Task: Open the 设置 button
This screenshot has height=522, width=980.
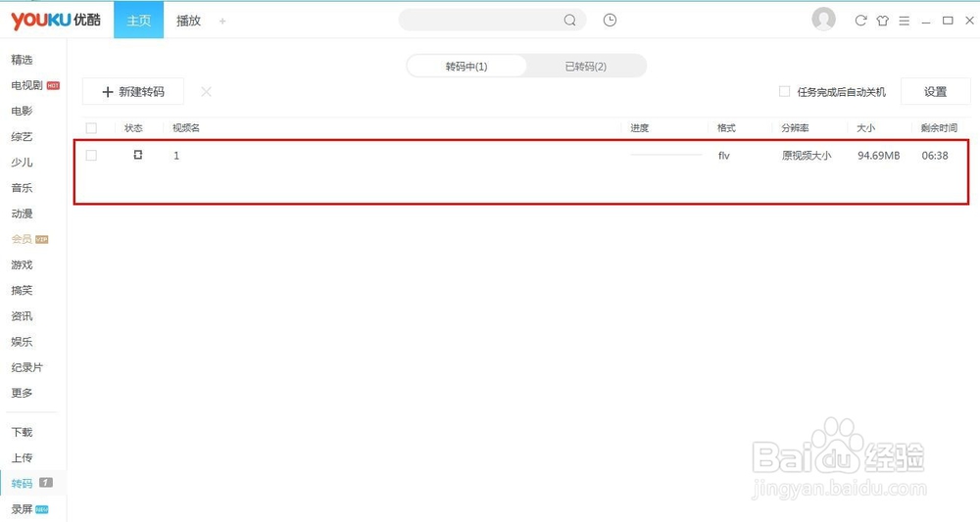Action: coord(936,92)
